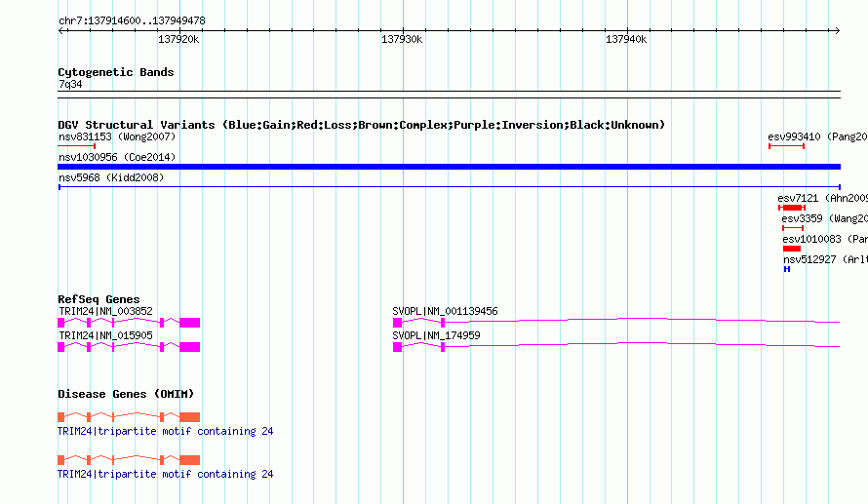Click the red esv993410 loss bar

coord(787,146)
